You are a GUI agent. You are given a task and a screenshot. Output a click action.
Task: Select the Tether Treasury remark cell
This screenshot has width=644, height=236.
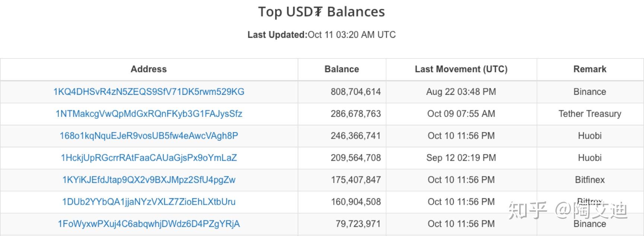click(x=590, y=114)
